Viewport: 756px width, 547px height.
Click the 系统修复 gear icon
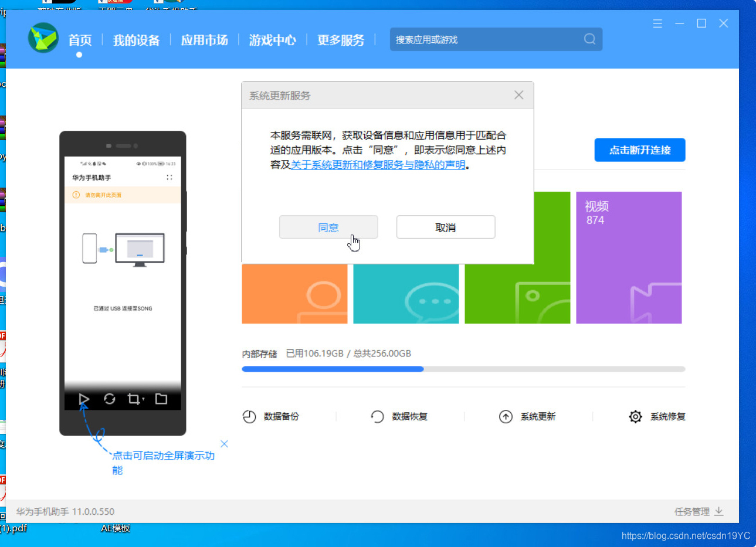point(635,416)
